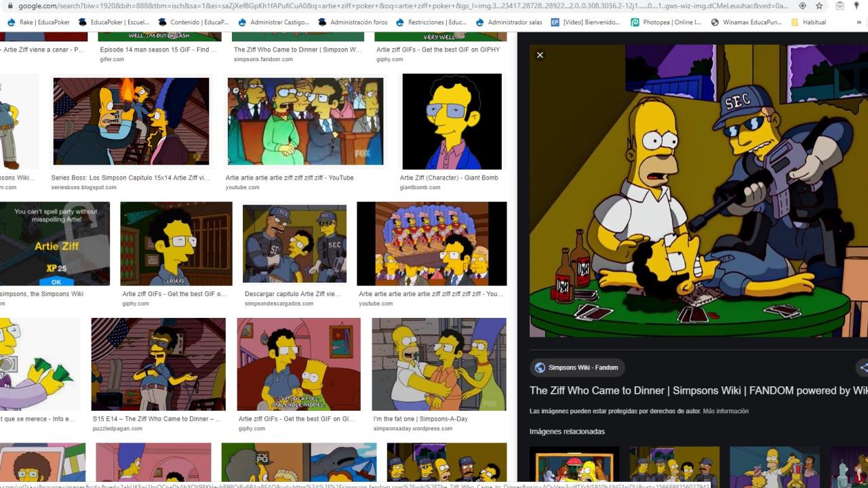Click Episode 14 man season 15 GIF title
Image resolution: width=868 pixels, height=488 pixels.
158,49
